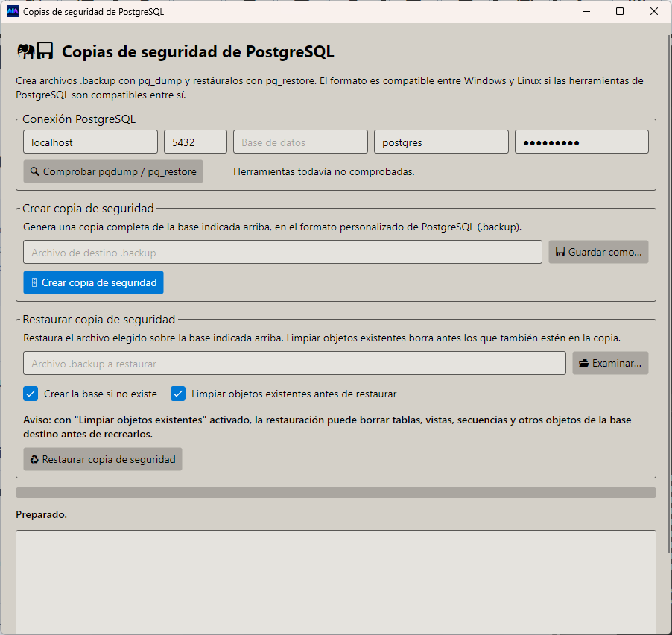Click the folder icon on Examinar button

[583, 363]
